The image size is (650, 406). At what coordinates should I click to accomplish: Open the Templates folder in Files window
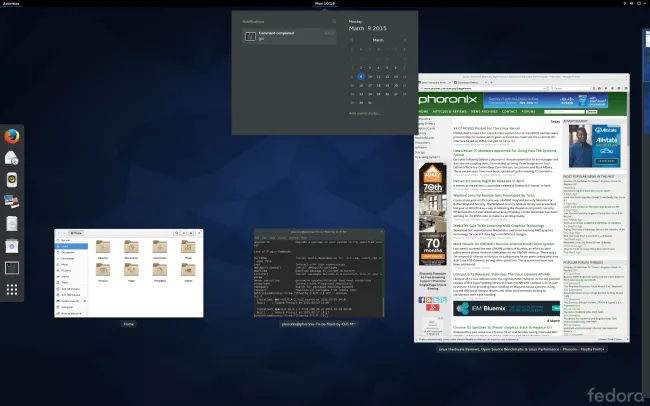160,272
